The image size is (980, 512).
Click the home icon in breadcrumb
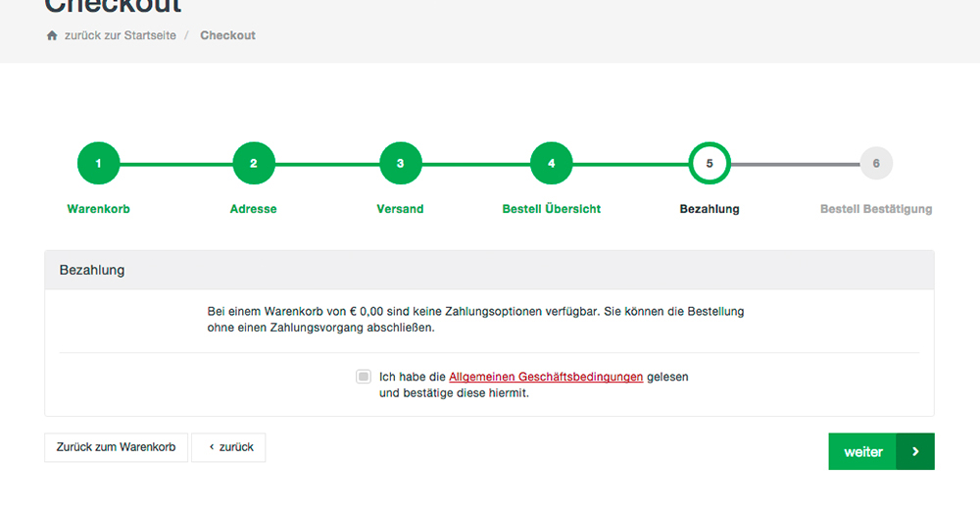(52, 35)
